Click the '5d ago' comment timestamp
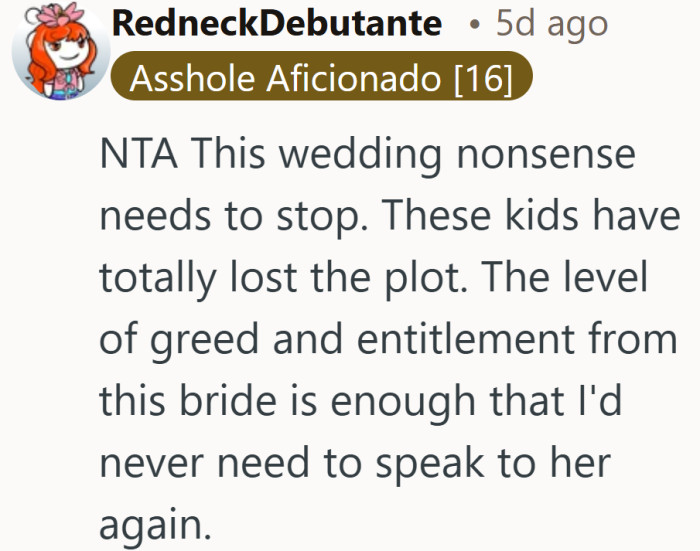Screen dimensions: 700x551 [x=552, y=22]
